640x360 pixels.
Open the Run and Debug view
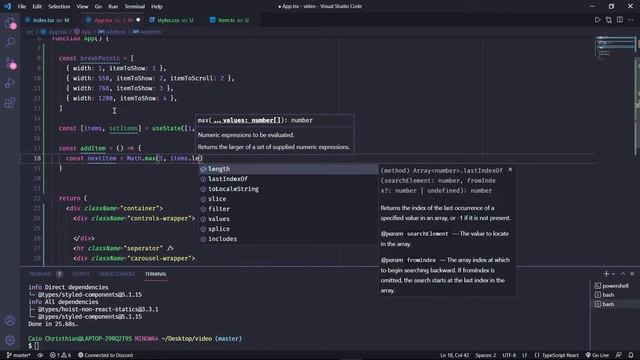tap(10, 82)
